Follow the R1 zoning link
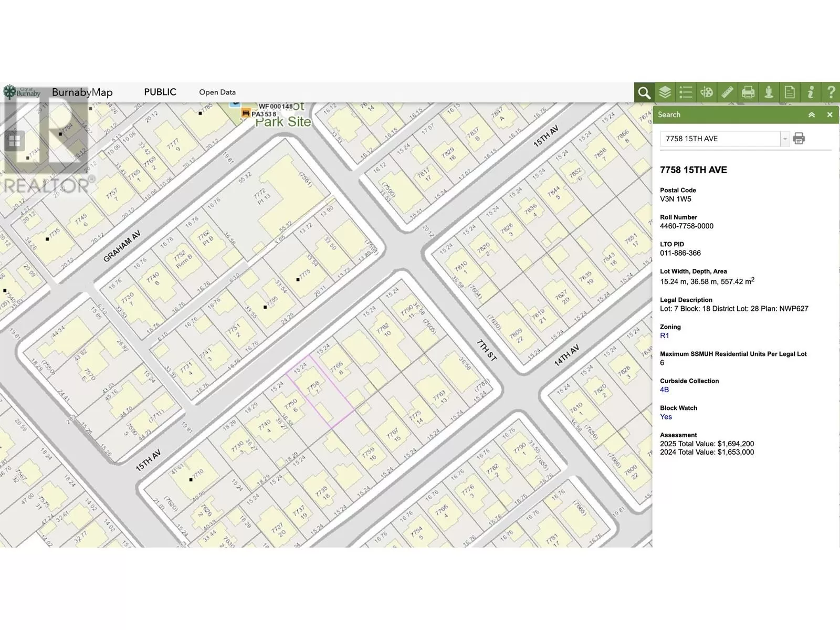Viewport: 840px width, 630px height. tap(665, 336)
